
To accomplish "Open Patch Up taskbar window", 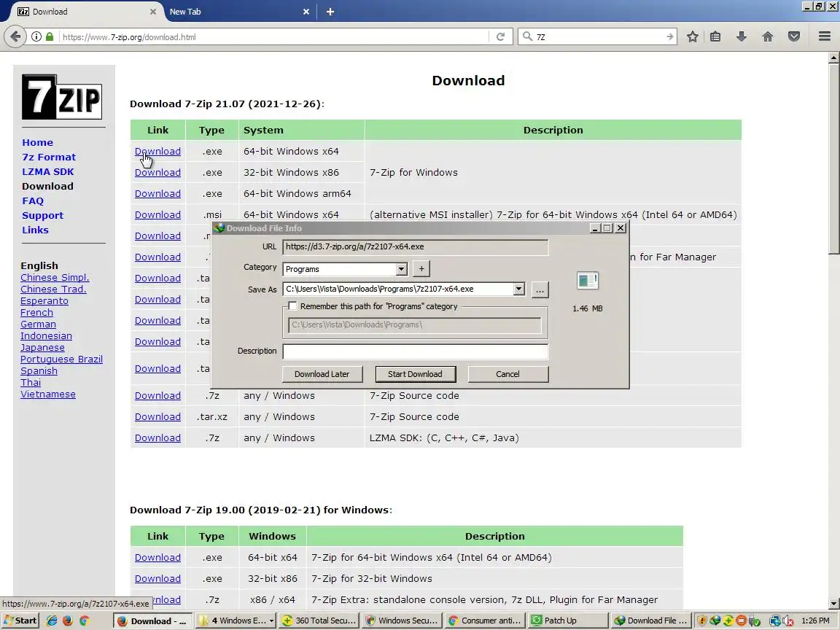I will 567,621.
